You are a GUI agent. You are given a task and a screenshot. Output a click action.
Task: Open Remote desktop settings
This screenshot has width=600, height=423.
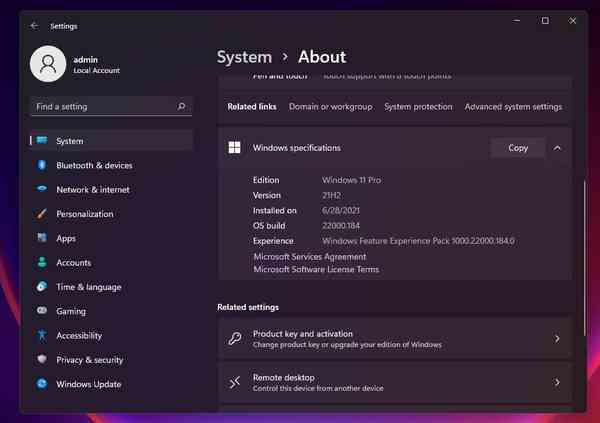[394, 382]
